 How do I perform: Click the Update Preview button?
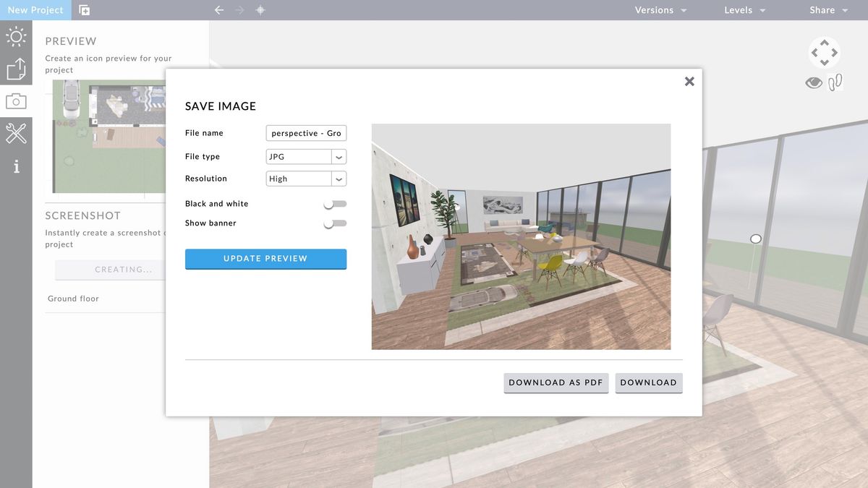[265, 259]
